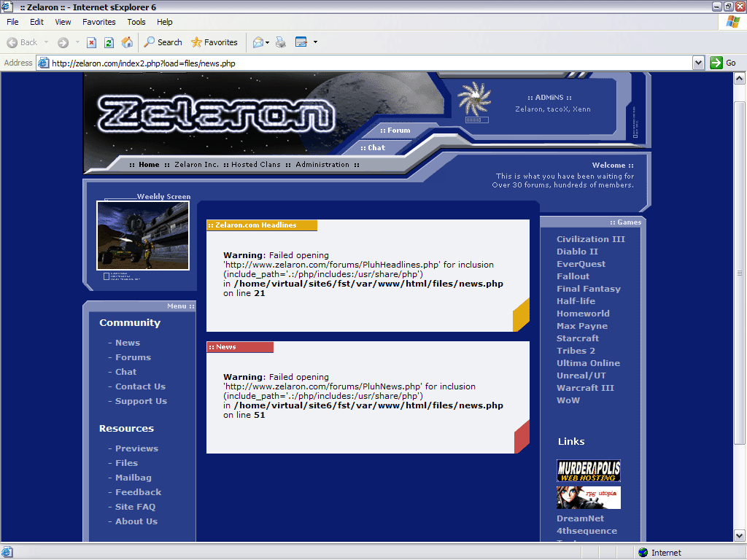Screen dimensions: 747x560
Task: Click the IE icon in title bar
Action: click(x=7, y=7)
